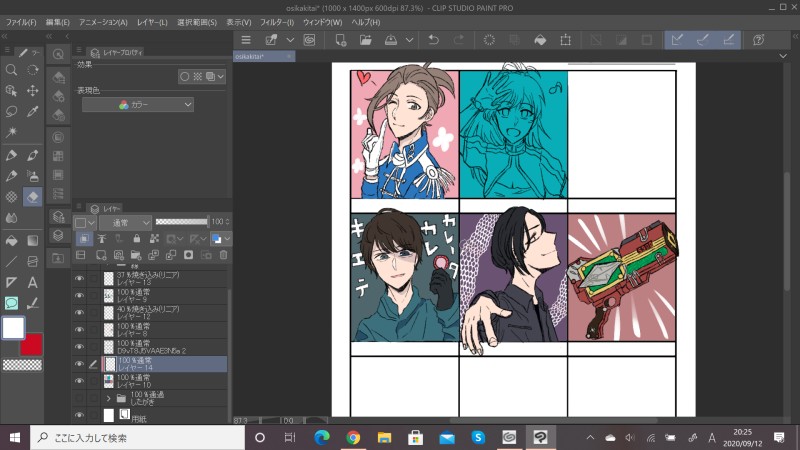Viewport: 800px width, 450px height.
Task: Toggle visibility of レイヤー 10
Action: (80, 381)
